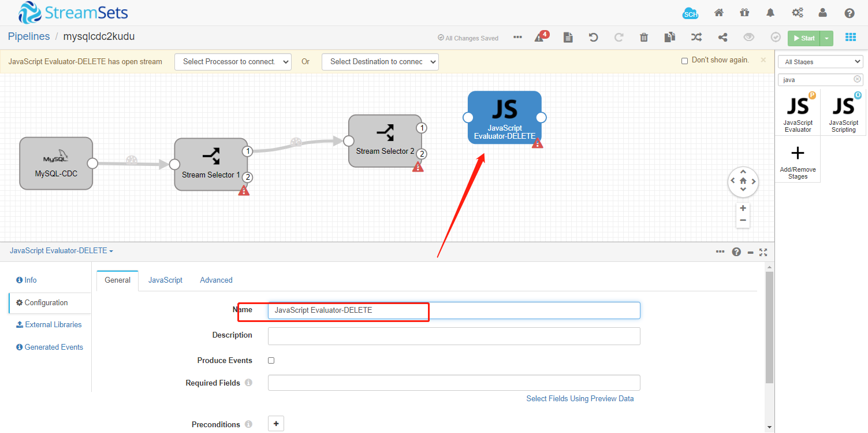868x433 pixels.
Task: Share the pipeline
Action: tap(722, 38)
